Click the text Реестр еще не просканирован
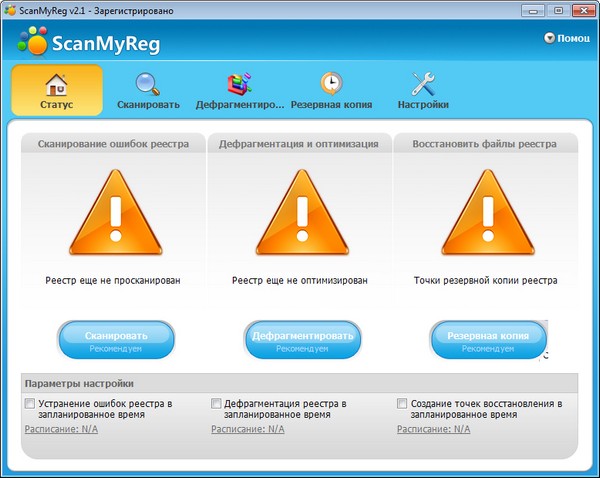 click(x=113, y=281)
